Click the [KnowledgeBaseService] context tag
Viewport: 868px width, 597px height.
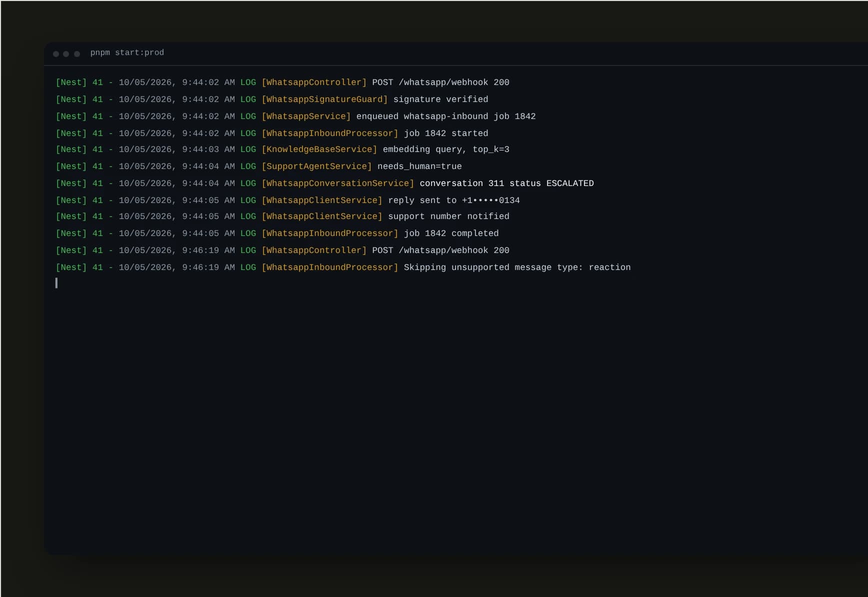[319, 149]
